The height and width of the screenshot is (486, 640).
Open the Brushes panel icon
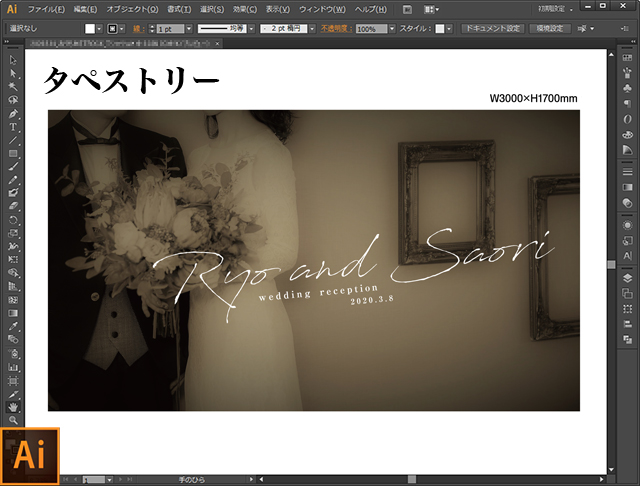tap(627, 73)
